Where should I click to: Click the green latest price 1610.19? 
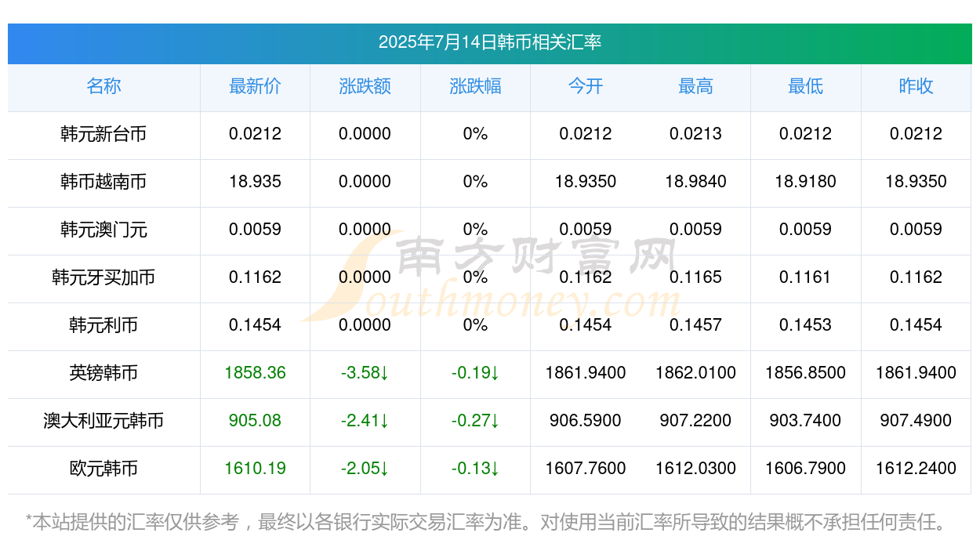click(255, 469)
